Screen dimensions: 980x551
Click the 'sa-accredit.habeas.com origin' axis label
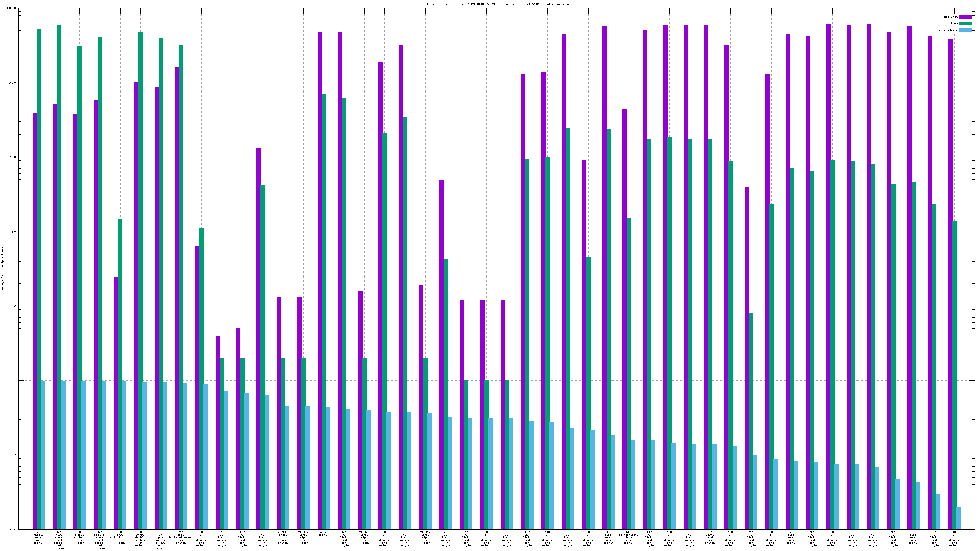[628, 537]
